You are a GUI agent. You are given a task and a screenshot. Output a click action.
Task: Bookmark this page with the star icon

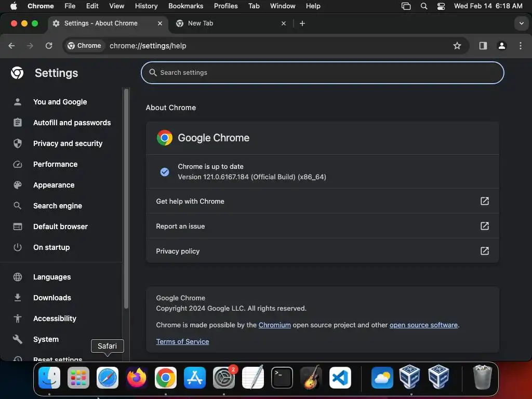457,46
